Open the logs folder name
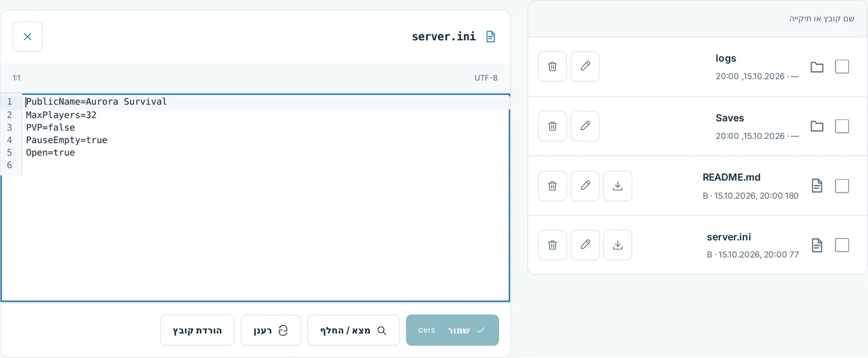This screenshot has width=868, height=358. tap(726, 58)
